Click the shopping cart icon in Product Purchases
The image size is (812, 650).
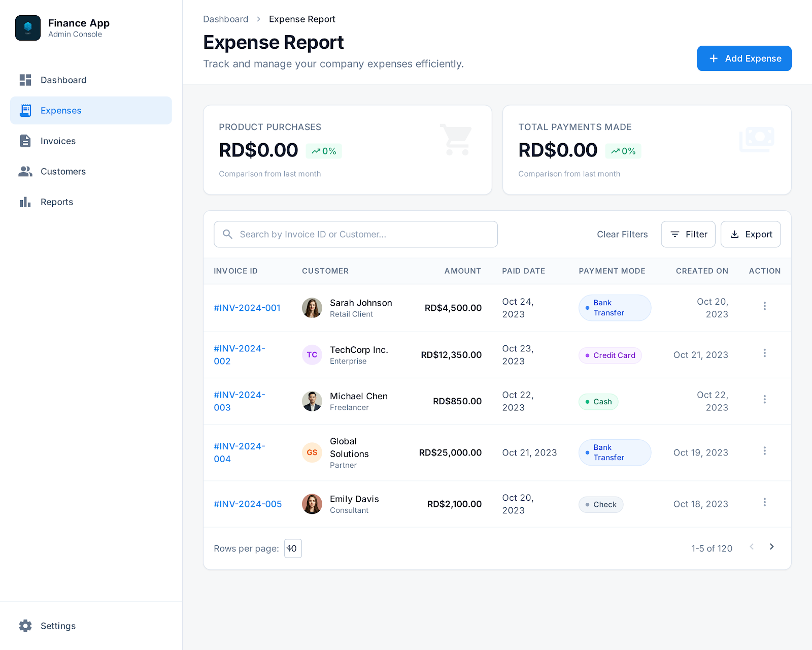456,140
